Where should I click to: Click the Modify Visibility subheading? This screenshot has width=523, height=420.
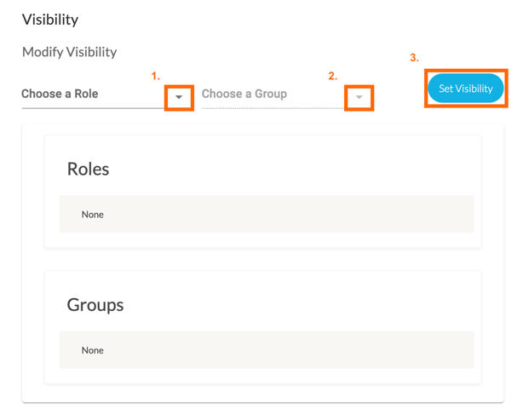point(69,52)
